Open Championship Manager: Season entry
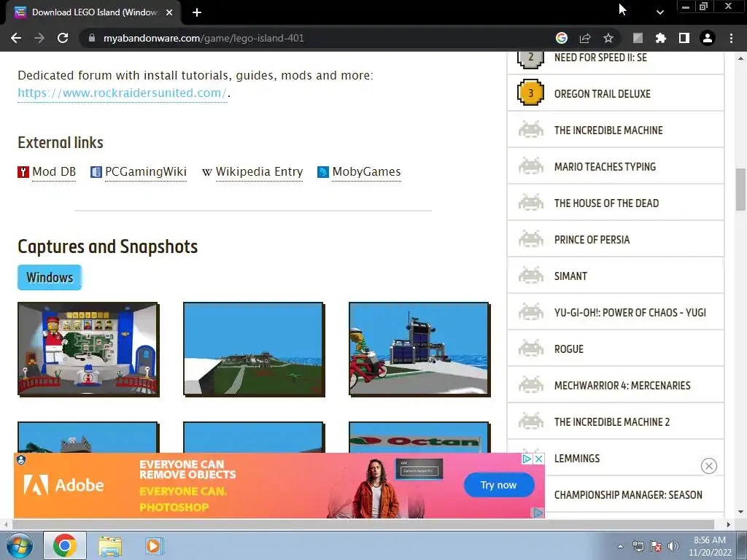The width and height of the screenshot is (747, 560). 628,495
